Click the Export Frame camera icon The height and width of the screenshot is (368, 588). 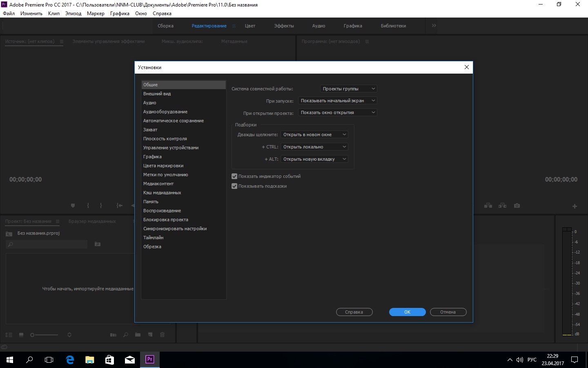tap(517, 206)
